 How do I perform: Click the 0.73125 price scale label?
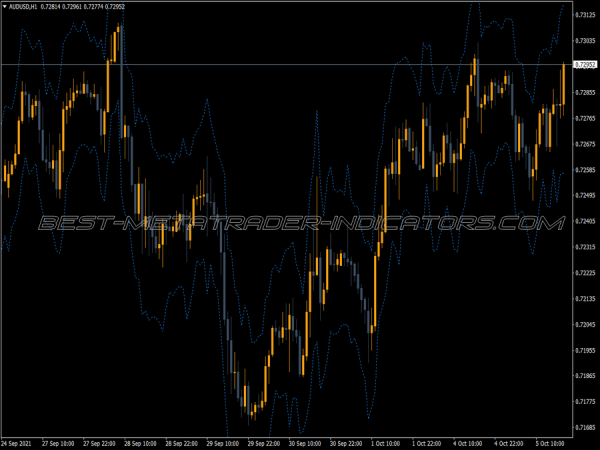coord(585,15)
